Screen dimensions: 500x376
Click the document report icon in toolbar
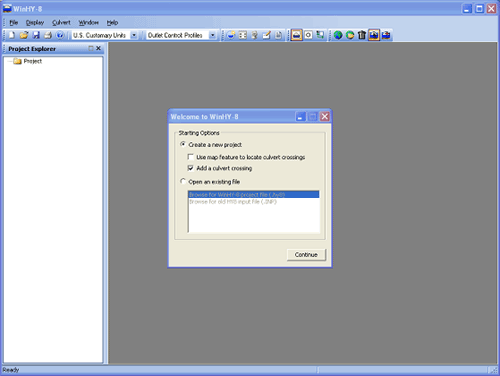(278, 35)
